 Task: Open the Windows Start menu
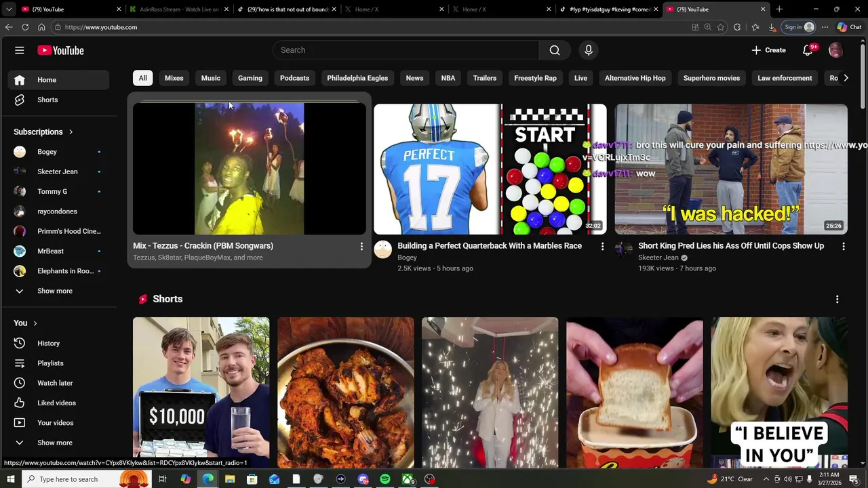[10, 479]
